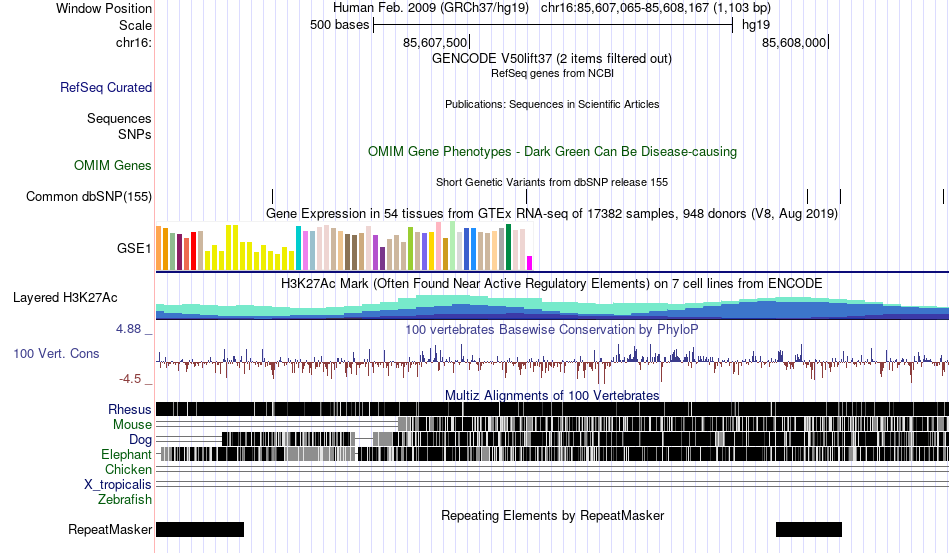
Task: Click the GENCODE V50lift37 track title
Action: (x=552, y=59)
